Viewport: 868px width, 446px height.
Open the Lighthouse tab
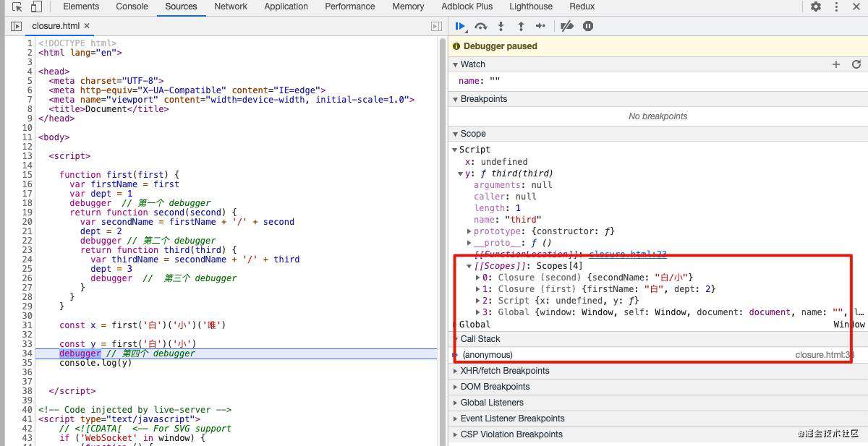pos(531,7)
